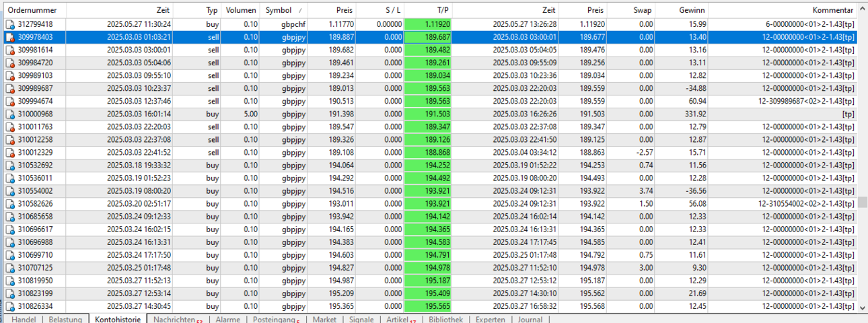
Task: Switch to the Artikel tab
Action: pos(402,319)
